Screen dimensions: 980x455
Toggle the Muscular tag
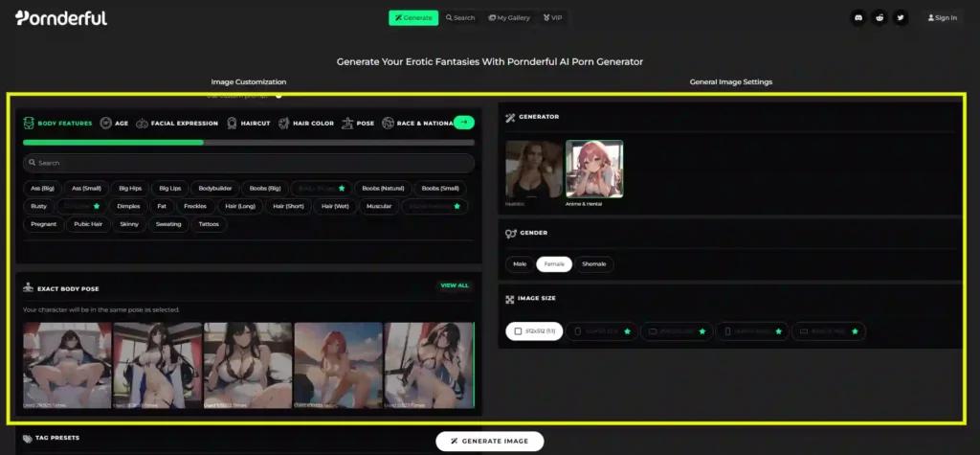pyautogui.click(x=379, y=206)
